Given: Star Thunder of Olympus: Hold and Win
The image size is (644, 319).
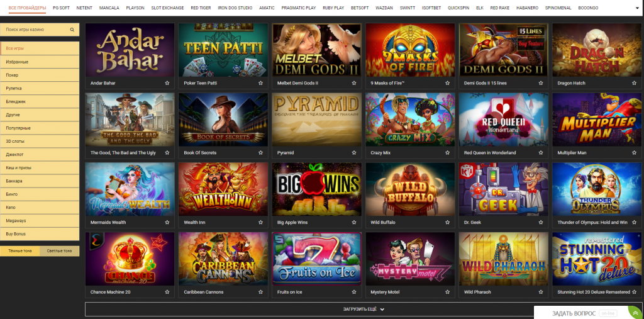Looking at the screenshot, I should (x=635, y=222).
